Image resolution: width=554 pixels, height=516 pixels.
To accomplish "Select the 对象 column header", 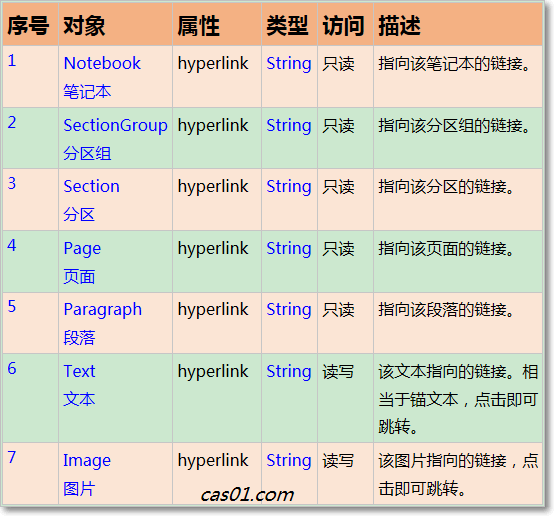I will (x=84, y=25).
